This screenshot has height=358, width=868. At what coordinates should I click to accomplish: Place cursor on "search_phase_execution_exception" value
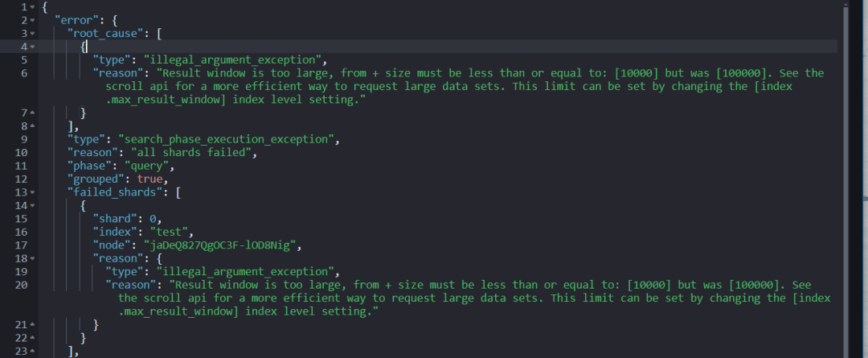click(226, 139)
